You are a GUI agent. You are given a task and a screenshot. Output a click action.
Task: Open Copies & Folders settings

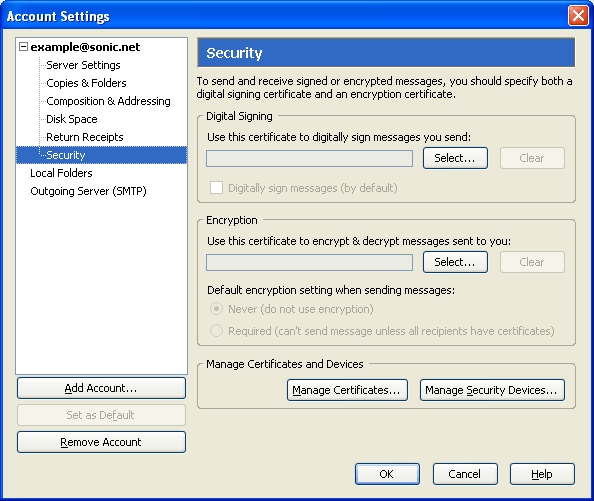(x=86, y=83)
